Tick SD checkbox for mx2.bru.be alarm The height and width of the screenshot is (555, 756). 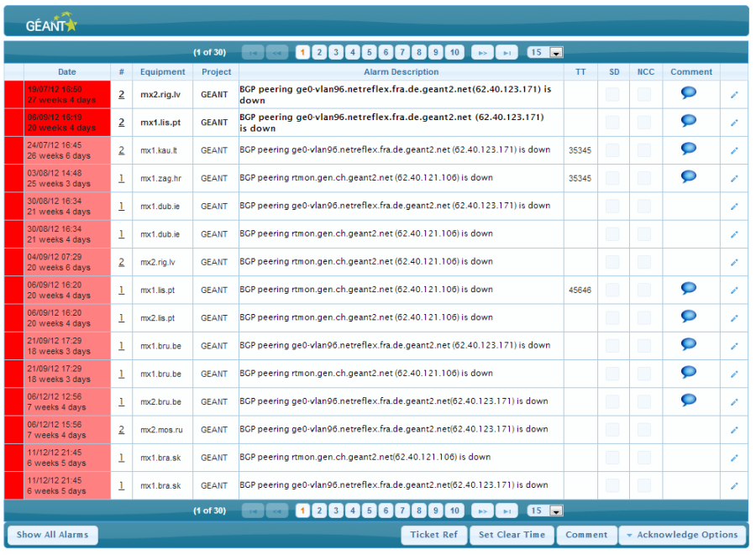[612, 402]
